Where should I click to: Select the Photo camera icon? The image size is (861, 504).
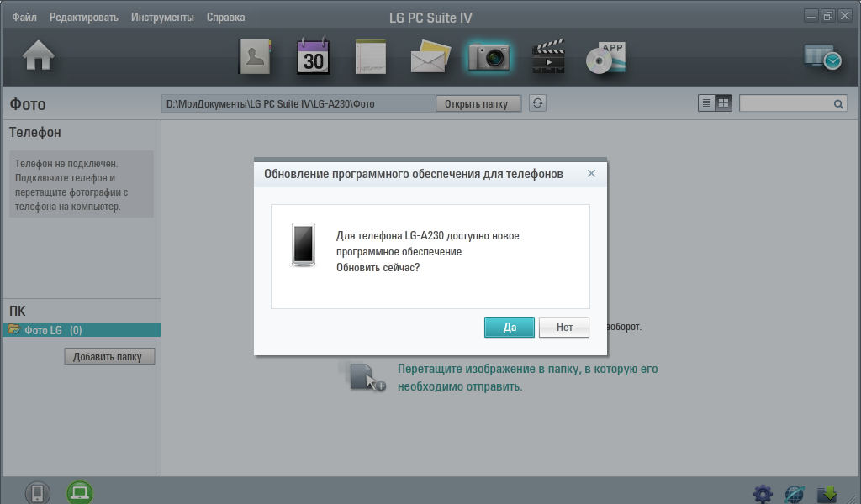click(x=489, y=56)
